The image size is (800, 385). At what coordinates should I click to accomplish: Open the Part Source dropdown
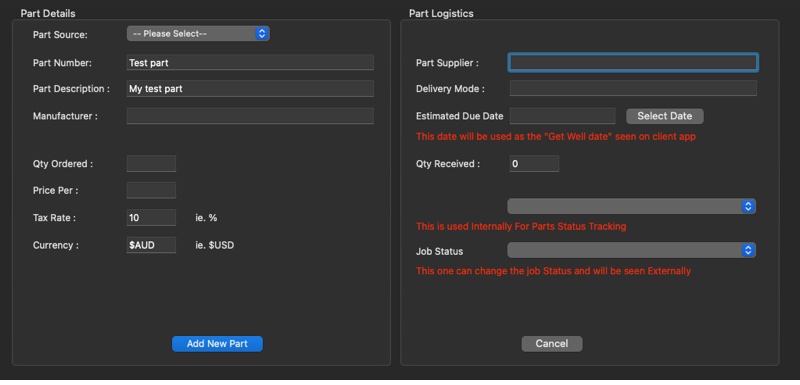(198, 34)
